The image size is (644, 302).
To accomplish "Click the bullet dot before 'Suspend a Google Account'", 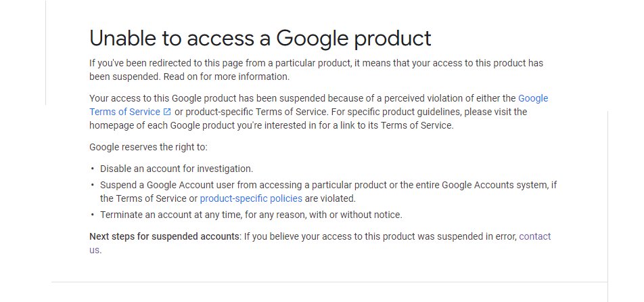I will [93, 185].
